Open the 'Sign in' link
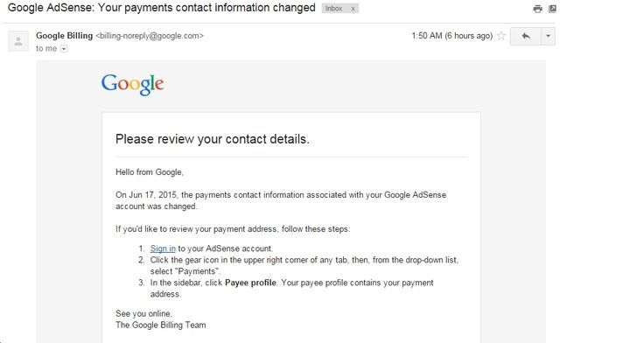The height and width of the screenshot is (343, 644). click(x=163, y=248)
